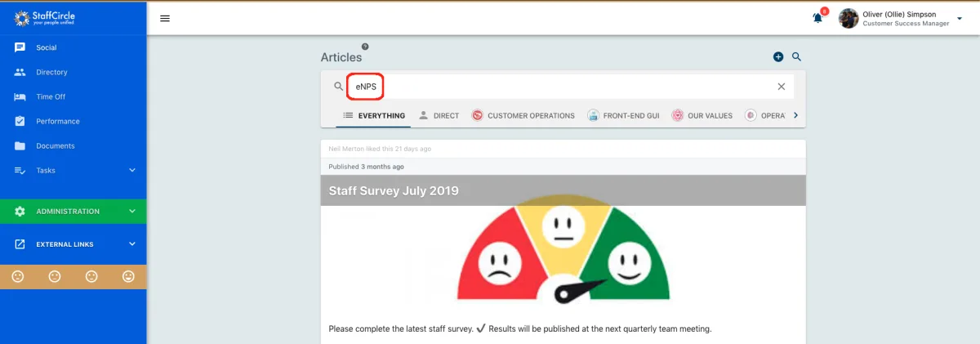
Task: Click the Performance checklist icon
Action: point(20,121)
